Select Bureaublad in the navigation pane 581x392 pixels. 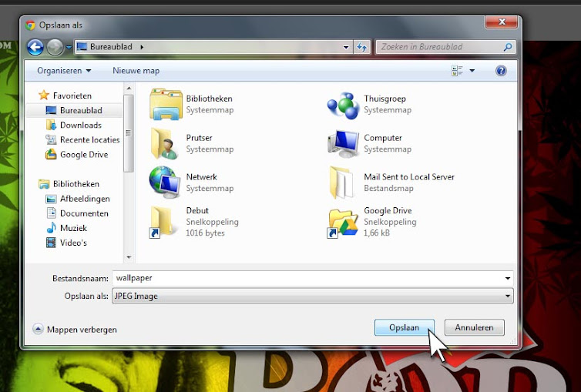[x=81, y=110]
